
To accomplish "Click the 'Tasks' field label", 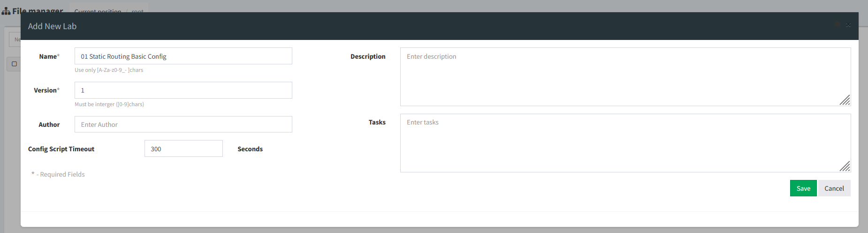I will [x=377, y=122].
